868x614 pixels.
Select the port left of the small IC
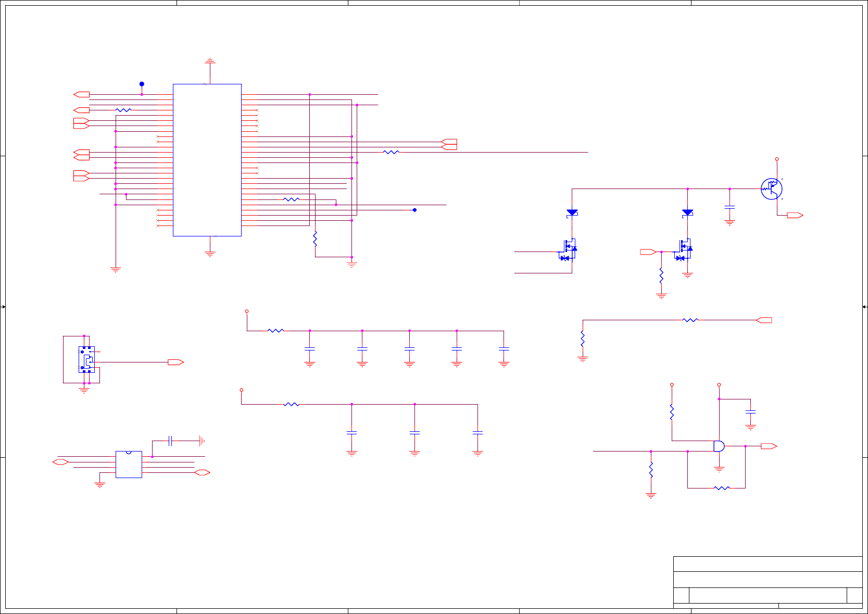(x=61, y=462)
